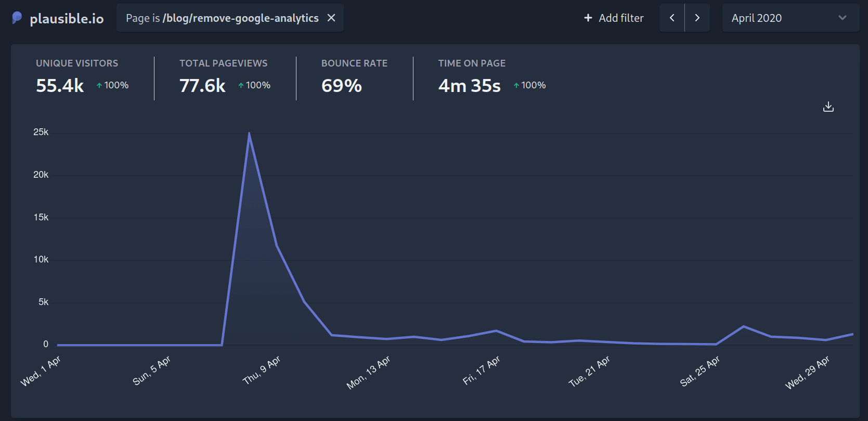
Task: Click the Tue, 21 Apr axis label
Action: pos(589,371)
